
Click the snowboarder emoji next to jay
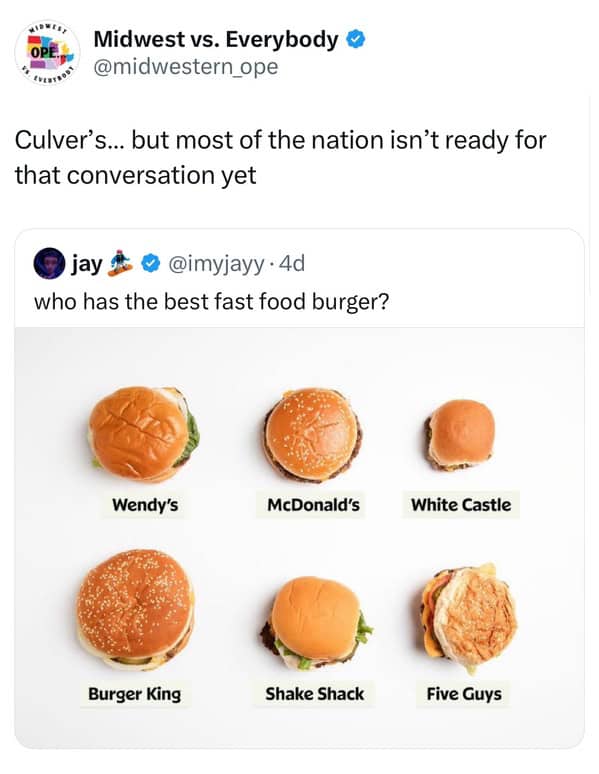[x=120, y=263]
